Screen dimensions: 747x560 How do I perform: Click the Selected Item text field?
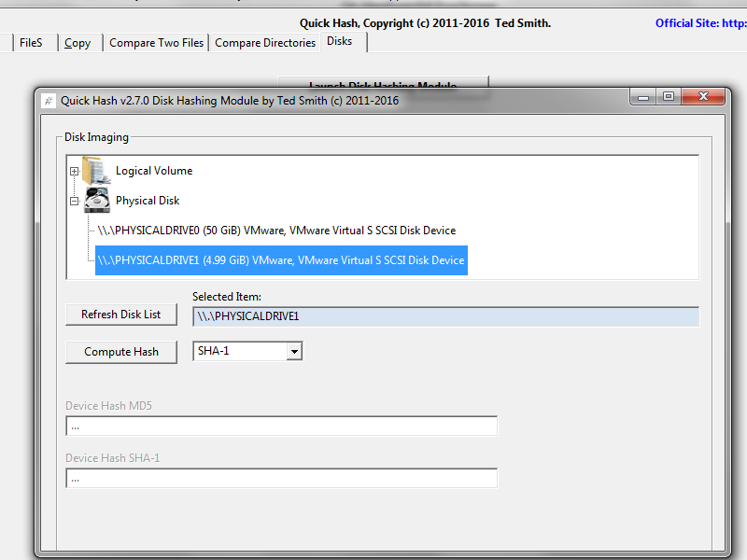(x=445, y=316)
